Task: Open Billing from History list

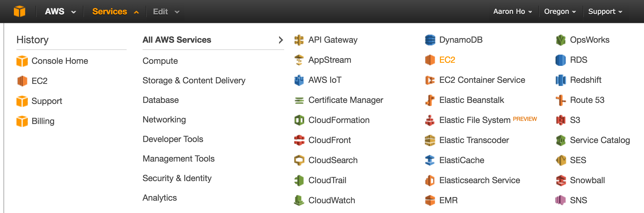Action: click(43, 121)
